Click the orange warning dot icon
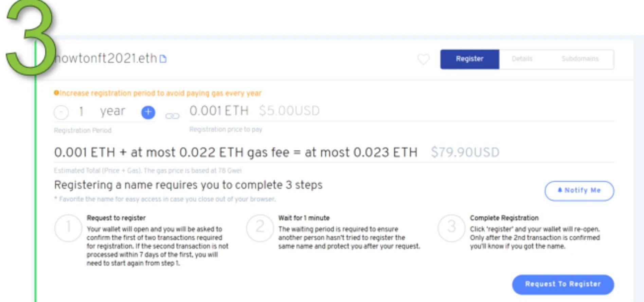The height and width of the screenshot is (302, 644). pyautogui.click(x=56, y=93)
